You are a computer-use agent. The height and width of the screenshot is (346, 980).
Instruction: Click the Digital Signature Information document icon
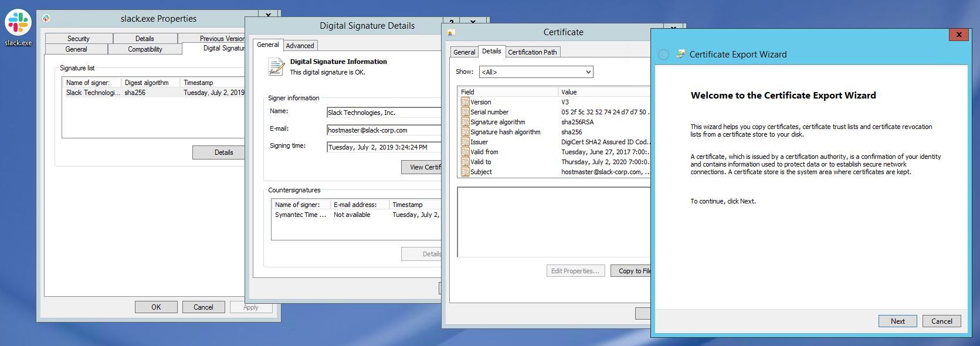(276, 66)
